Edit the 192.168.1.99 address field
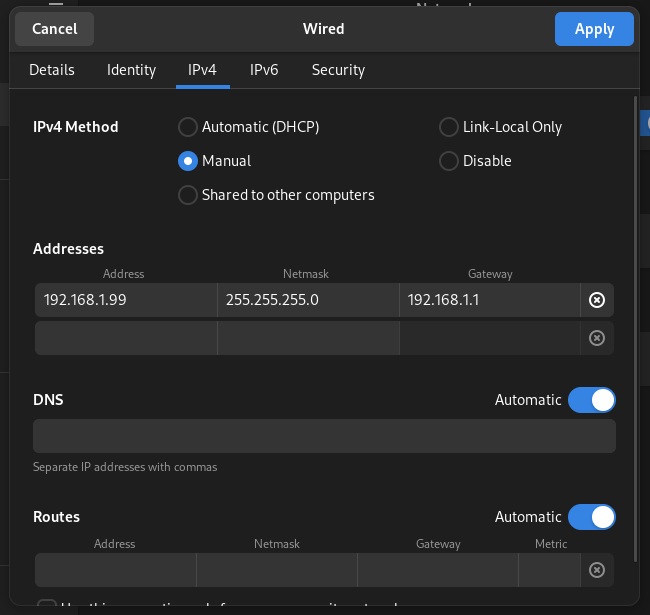This screenshot has width=650, height=615. tap(126, 300)
